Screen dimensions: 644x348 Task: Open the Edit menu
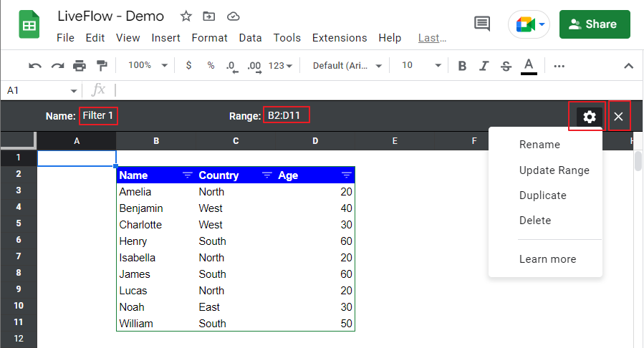pyautogui.click(x=95, y=38)
